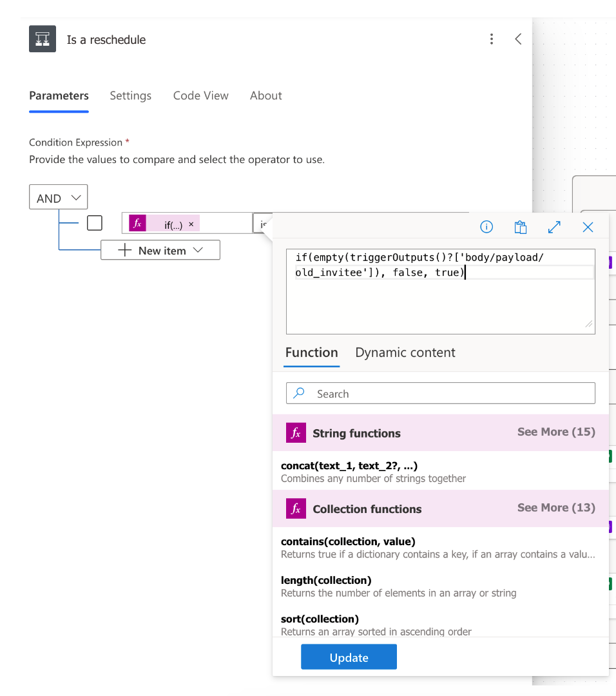Close the expression editor popup
616x696 pixels.
(x=588, y=227)
